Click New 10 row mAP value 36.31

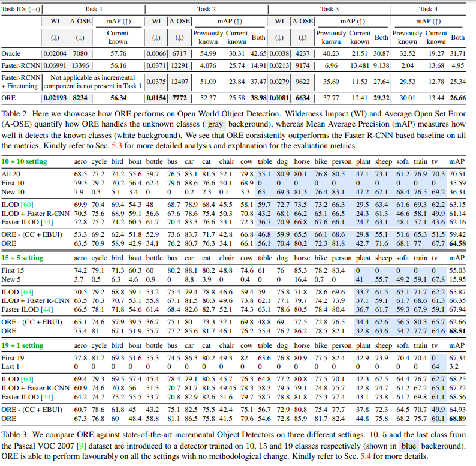tap(457, 193)
